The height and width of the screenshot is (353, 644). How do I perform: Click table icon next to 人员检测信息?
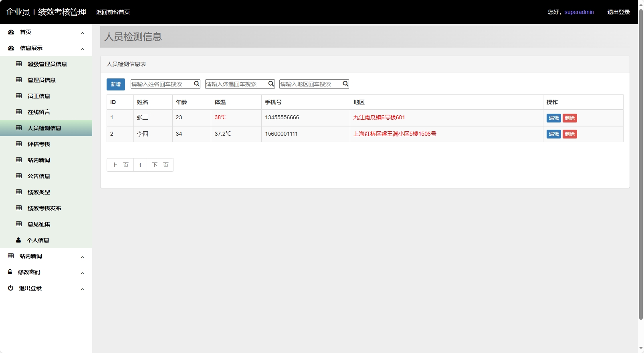pos(19,128)
